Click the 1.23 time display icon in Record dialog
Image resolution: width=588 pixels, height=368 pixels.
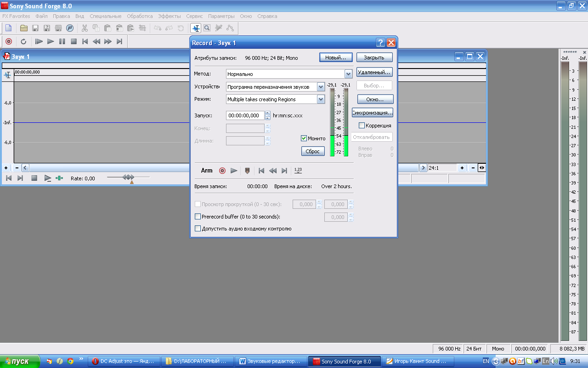click(x=298, y=170)
